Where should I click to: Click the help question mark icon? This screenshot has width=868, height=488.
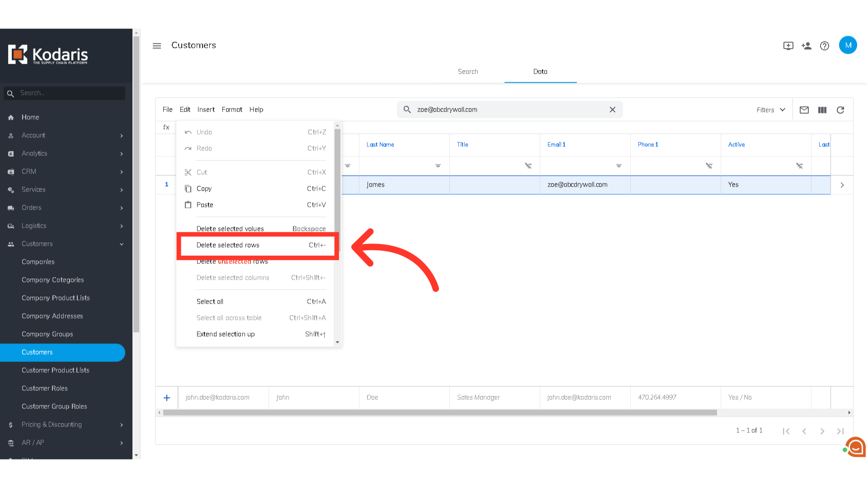824,46
